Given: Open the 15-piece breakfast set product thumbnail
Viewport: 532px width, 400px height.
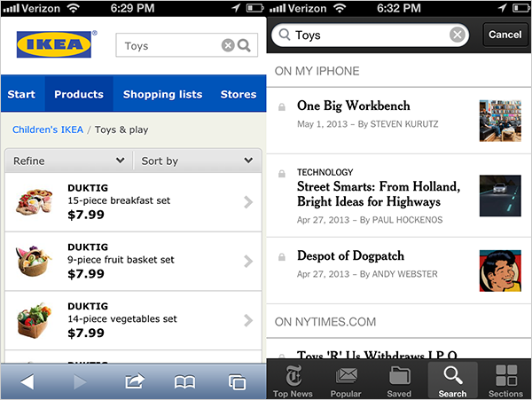Looking at the screenshot, I should (35, 202).
